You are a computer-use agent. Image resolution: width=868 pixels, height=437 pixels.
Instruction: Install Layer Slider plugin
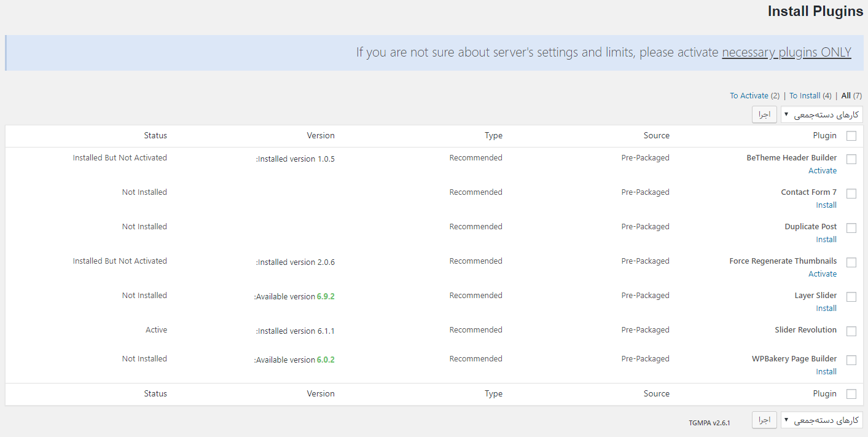(x=826, y=309)
